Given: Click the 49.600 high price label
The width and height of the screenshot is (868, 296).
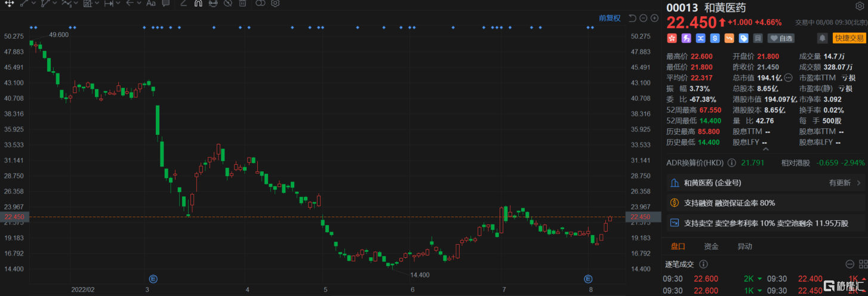Looking at the screenshot, I should pos(59,35).
